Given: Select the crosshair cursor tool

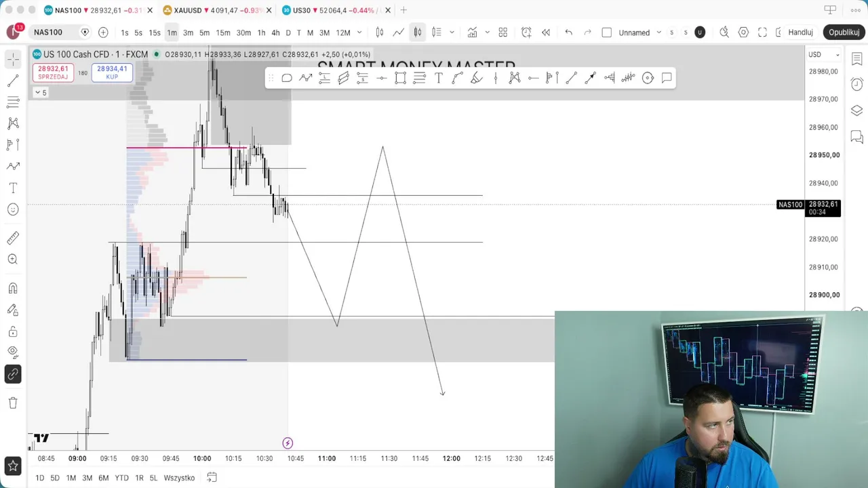Looking at the screenshot, I should click(x=13, y=60).
